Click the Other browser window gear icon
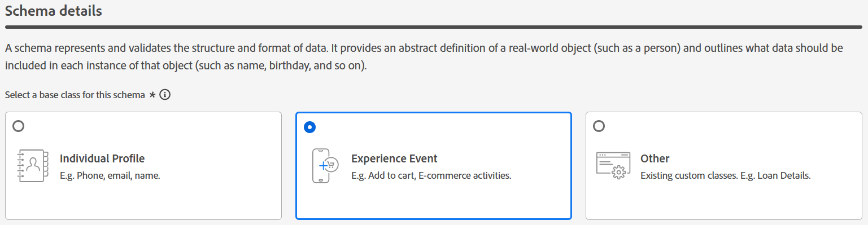Screen dimensions: 868x225 point(613,166)
